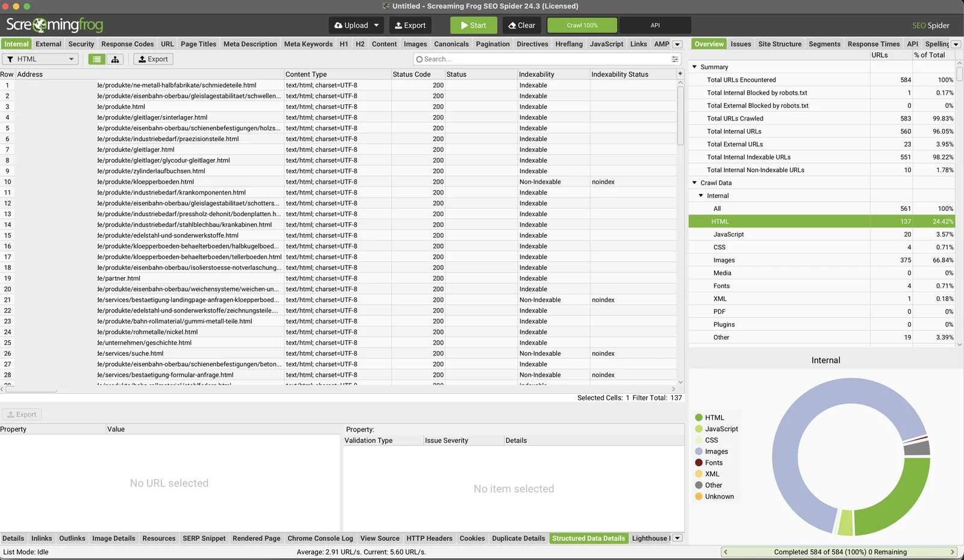Select row with services/suche.html address
Viewport: 964px width, 560px height.
point(337,353)
